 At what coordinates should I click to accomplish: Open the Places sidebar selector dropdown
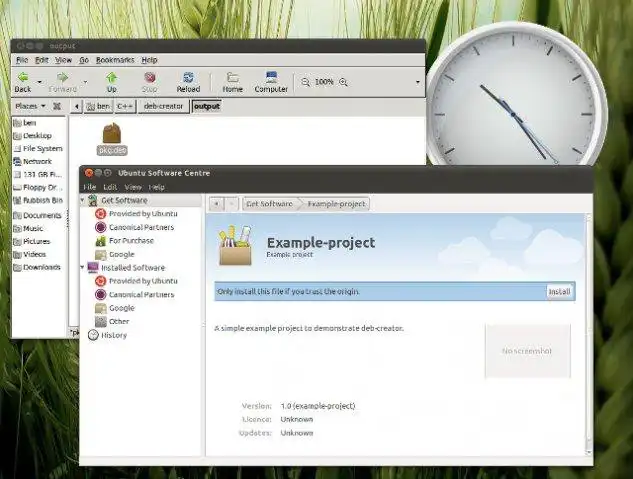(30, 106)
